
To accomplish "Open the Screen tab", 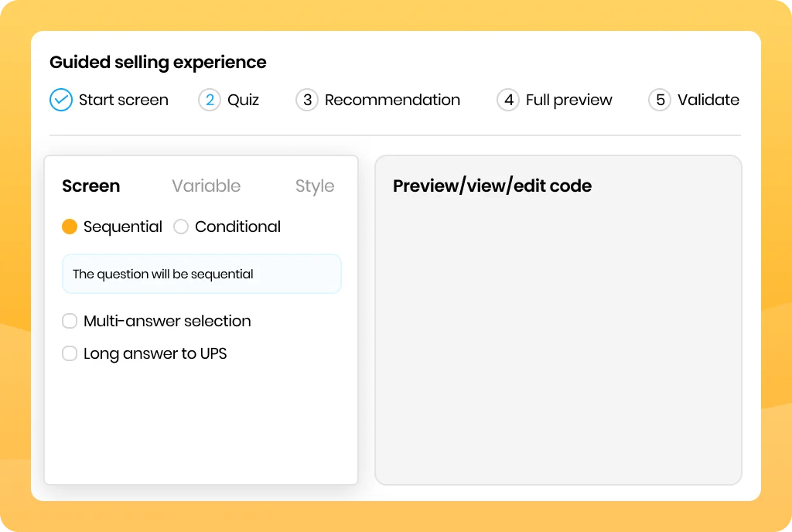I will pos(91,186).
